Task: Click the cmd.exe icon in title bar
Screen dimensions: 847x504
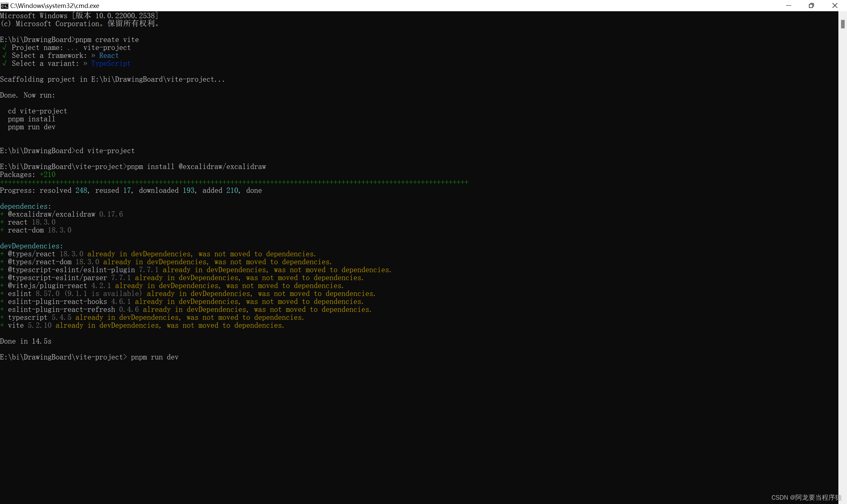Action: point(4,5)
